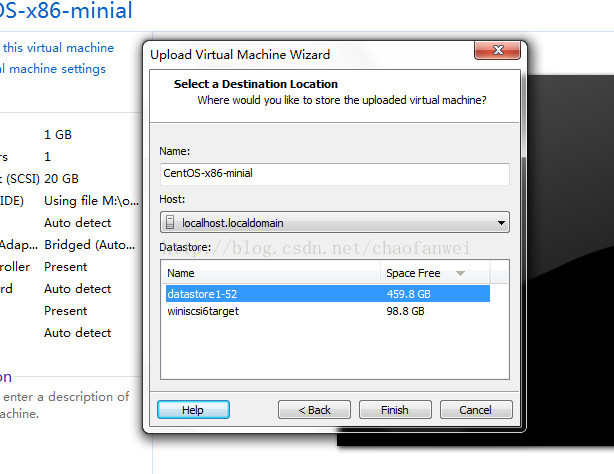Click Finish to upload the virtual machine
Image resolution: width=614 pixels, height=474 pixels.
click(x=395, y=410)
